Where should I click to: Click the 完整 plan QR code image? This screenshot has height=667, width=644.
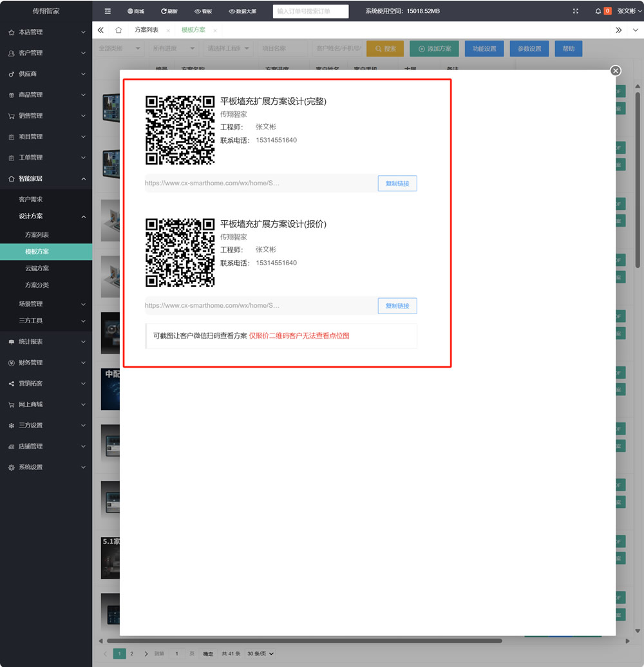coord(180,130)
